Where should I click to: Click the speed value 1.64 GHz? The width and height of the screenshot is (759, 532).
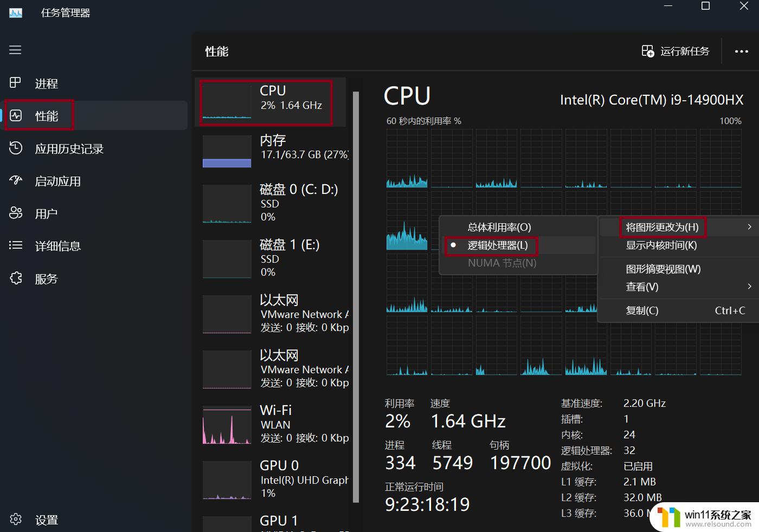pyautogui.click(x=468, y=421)
